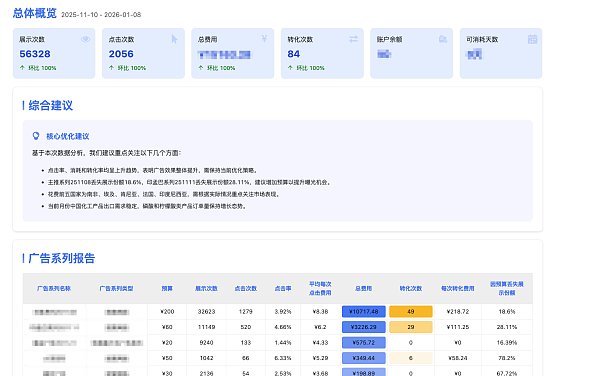Click the ¥4.33 average click cost cell
The image size is (600, 376).
click(x=320, y=342)
